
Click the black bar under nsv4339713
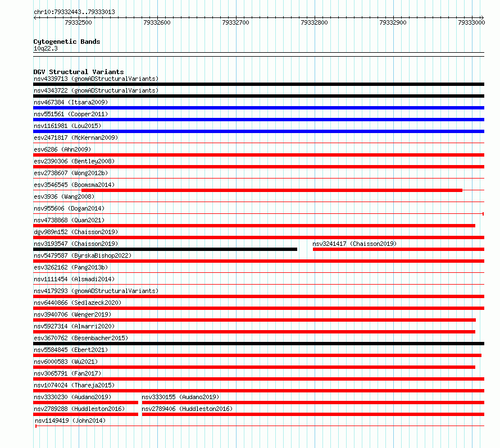(258, 84)
